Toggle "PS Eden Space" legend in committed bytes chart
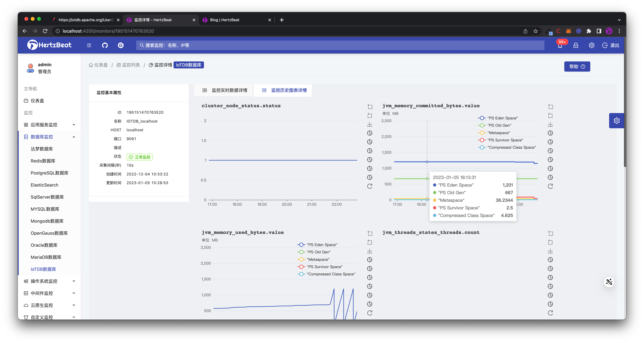The image size is (644, 343). [x=502, y=118]
